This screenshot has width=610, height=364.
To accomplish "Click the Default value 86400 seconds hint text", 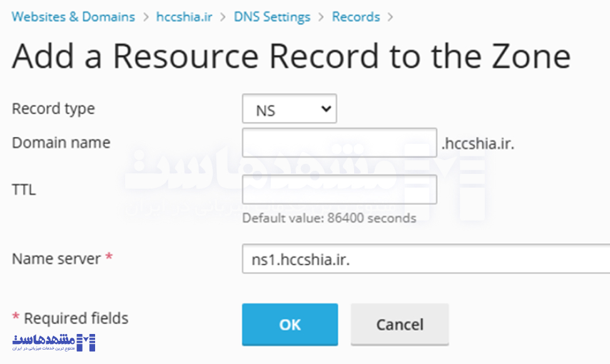I will point(328,218).
